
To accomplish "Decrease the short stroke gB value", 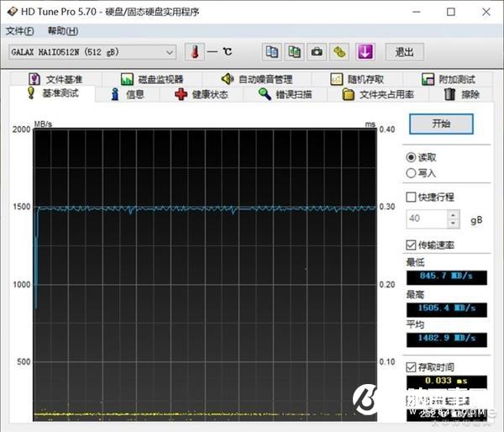I will [454, 224].
